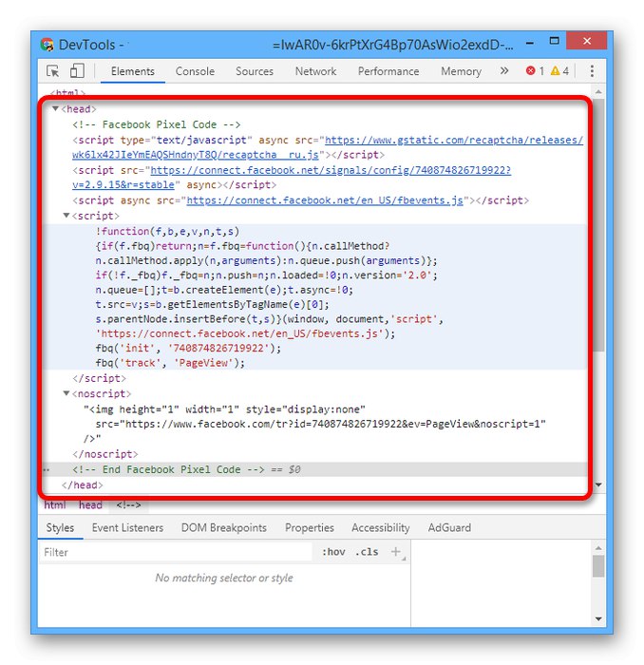Open the Network tab
644x665 pixels.
point(316,71)
